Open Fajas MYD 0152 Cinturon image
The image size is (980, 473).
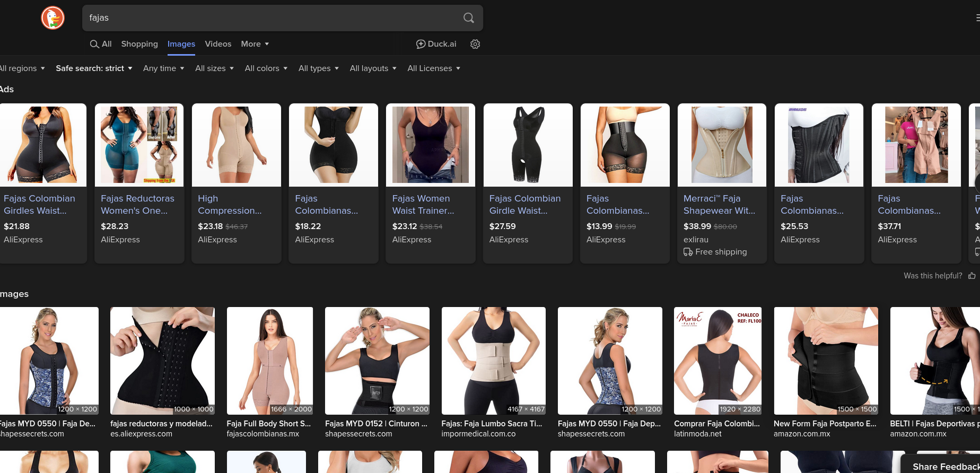pyautogui.click(x=377, y=361)
